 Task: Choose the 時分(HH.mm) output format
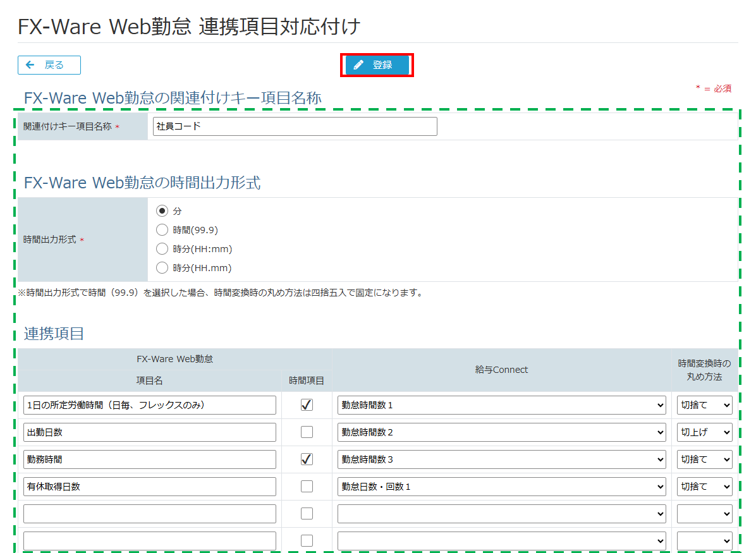tap(162, 267)
